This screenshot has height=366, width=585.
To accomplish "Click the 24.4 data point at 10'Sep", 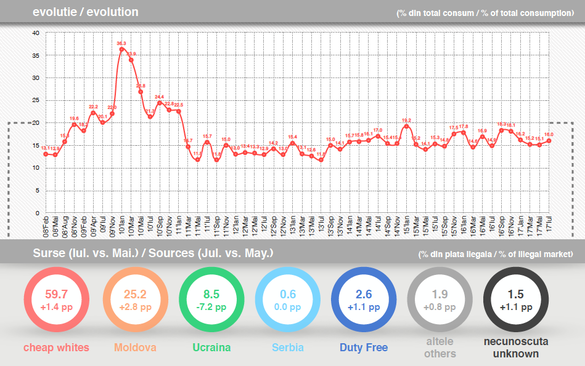I will pyautogui.click(x=160, y=103).
